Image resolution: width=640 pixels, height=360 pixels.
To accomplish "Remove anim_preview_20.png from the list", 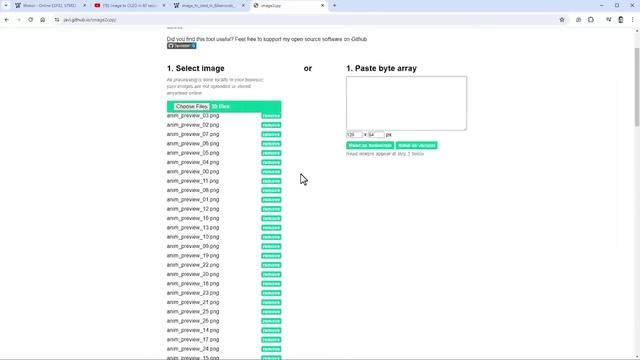I will click(271, 275).
